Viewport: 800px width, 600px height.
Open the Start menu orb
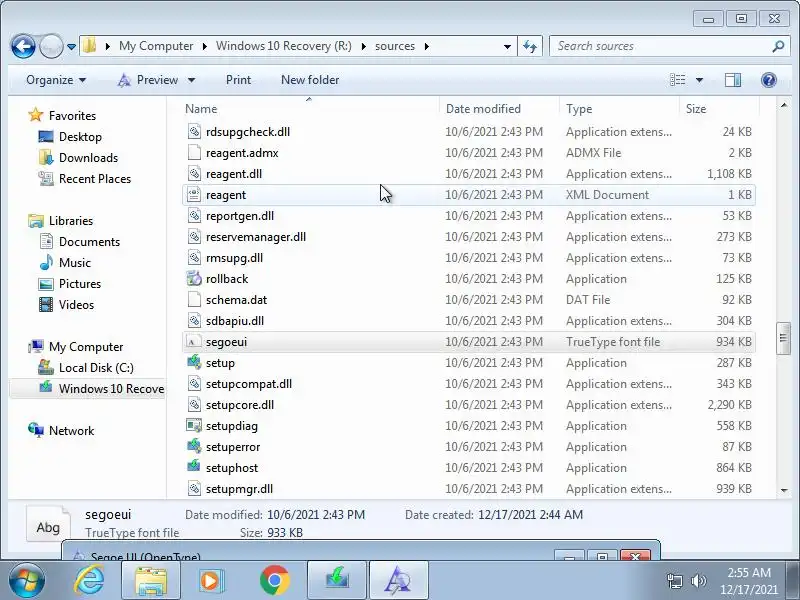coord(27,580)
